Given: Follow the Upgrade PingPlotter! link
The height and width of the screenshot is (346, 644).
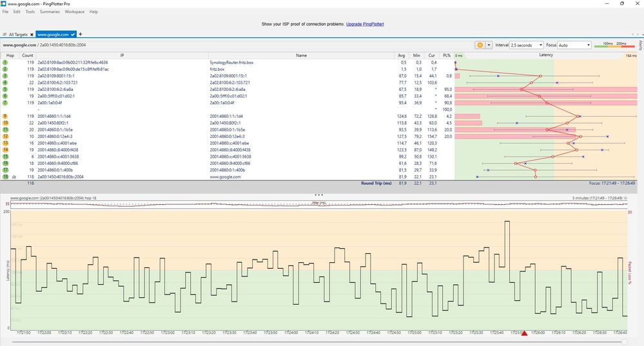Looking at the screenshot, I should 365,24.
